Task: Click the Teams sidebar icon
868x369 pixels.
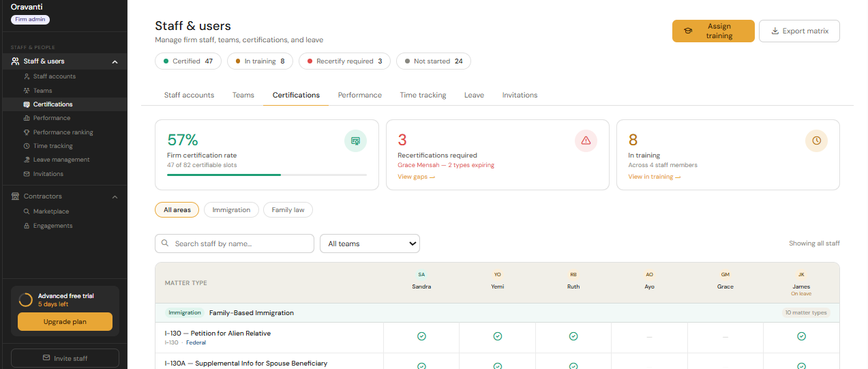Action: (x=27, y=91)
